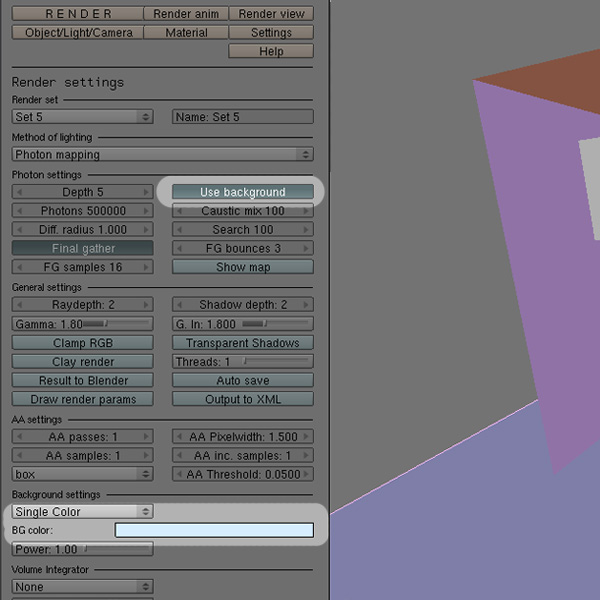Increase Raydepth: 2 value
Screen dimensions: 600x600
[x=146, y=305]
